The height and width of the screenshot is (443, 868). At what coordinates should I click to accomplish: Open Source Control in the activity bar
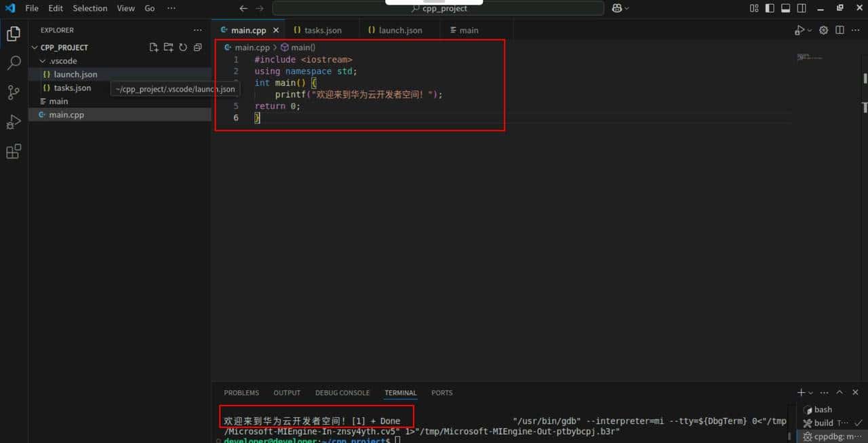click(14, 92)
